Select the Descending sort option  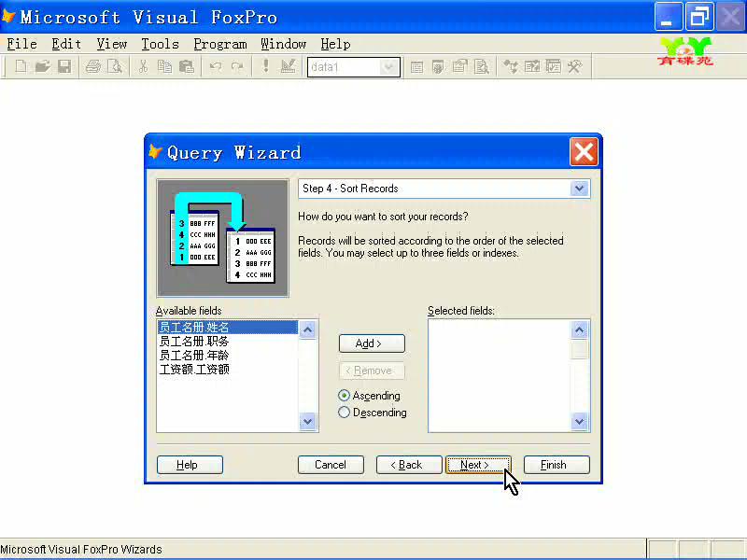coord(373,413)
